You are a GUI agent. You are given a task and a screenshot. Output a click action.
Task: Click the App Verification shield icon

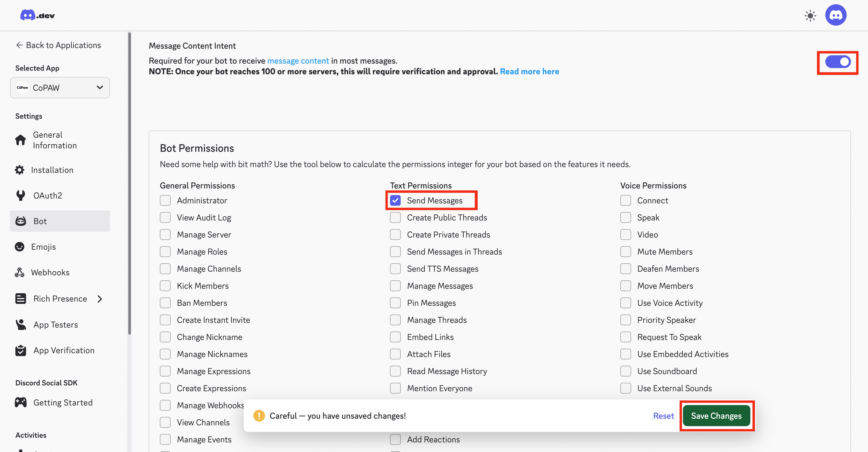pos(20,350)
